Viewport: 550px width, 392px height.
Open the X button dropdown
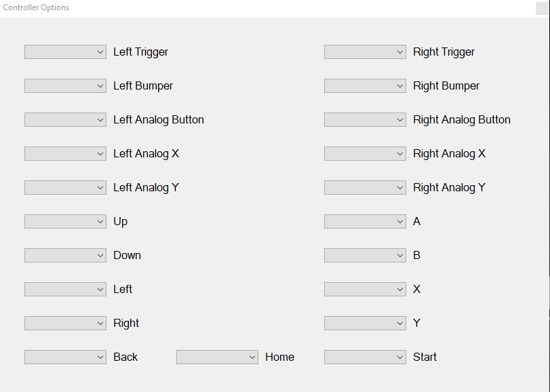[365, 290]
